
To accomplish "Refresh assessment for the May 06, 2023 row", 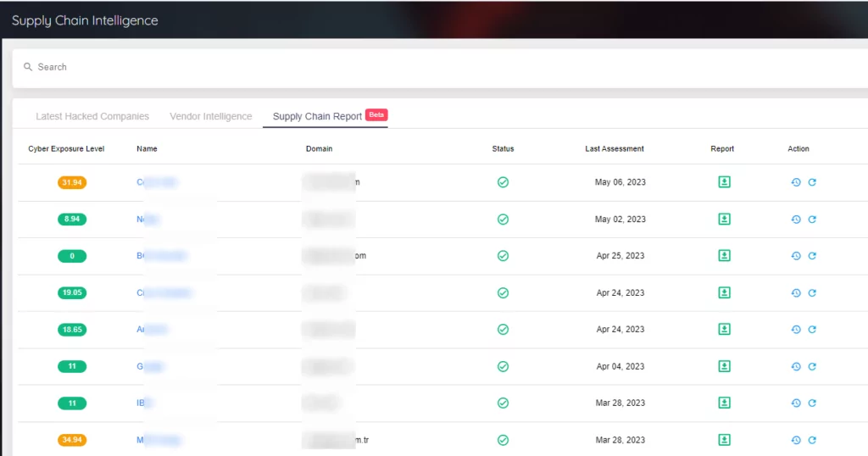I will click(x=812, y=182).
